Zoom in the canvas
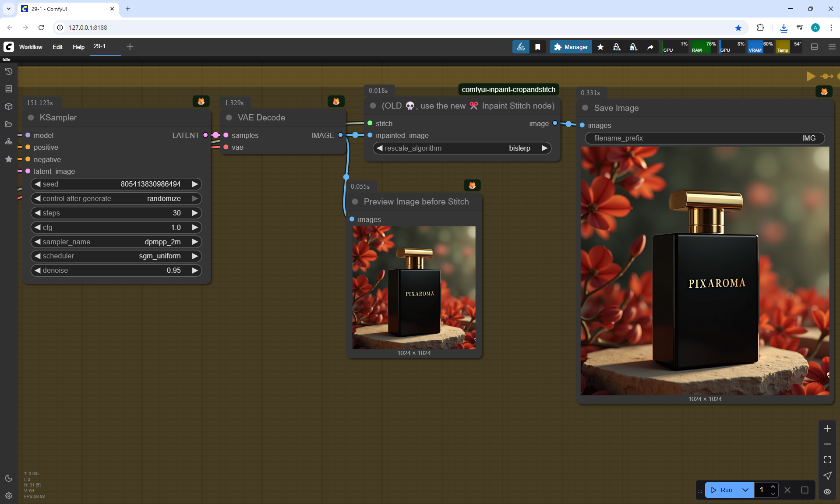This screenshot has width=840, height=504. click(x=827, y=428)
